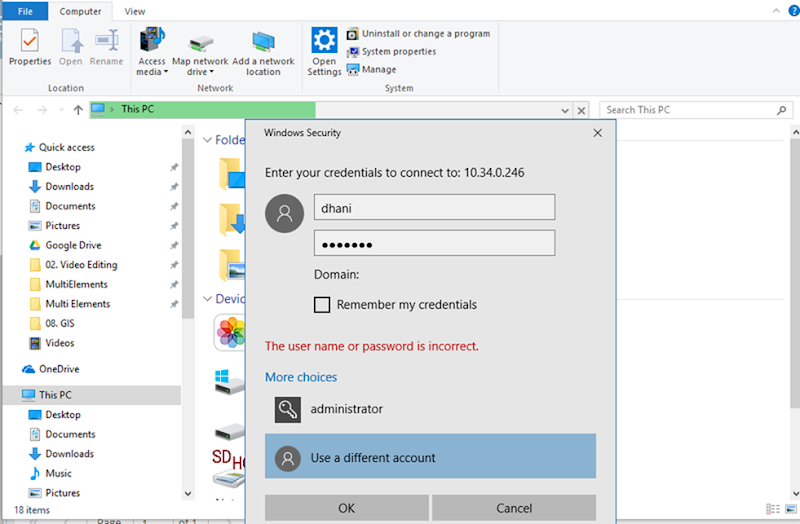Open the Access media menu
The height and width of the screenshot is (524, 800).
(152, 52)
